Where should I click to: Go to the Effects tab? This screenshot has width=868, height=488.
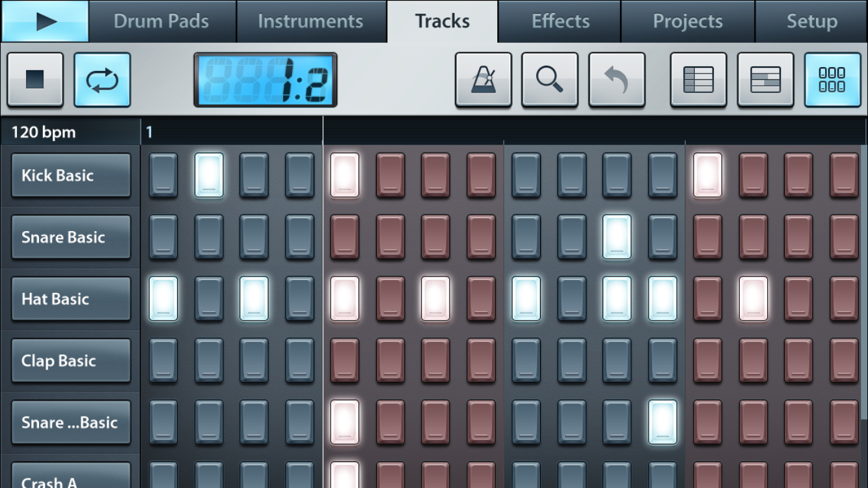pos(560,21)
